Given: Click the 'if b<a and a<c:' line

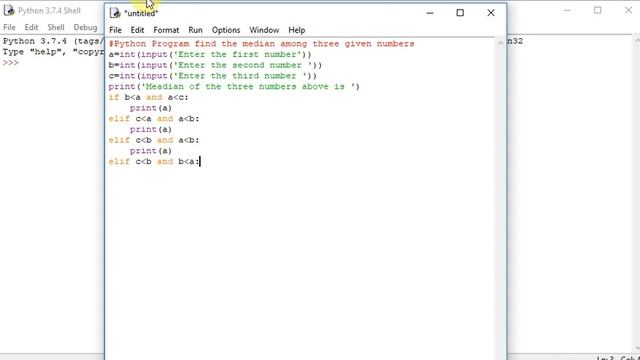Looking at the screenshot, I should tap(149, 97).
